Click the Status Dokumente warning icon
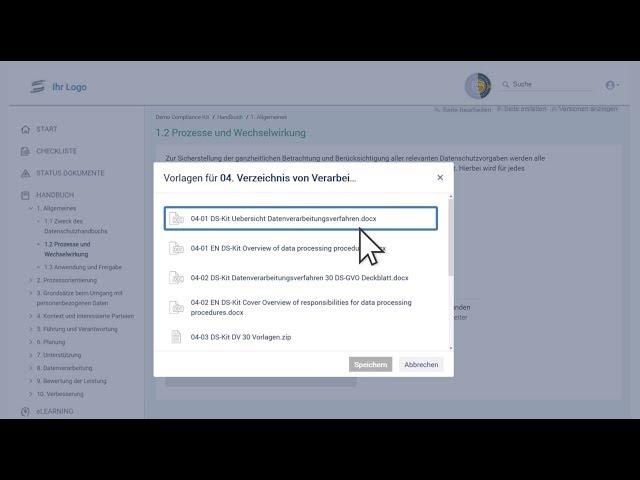The width and height of the screenshot is (640, 480). click(27, 173)
